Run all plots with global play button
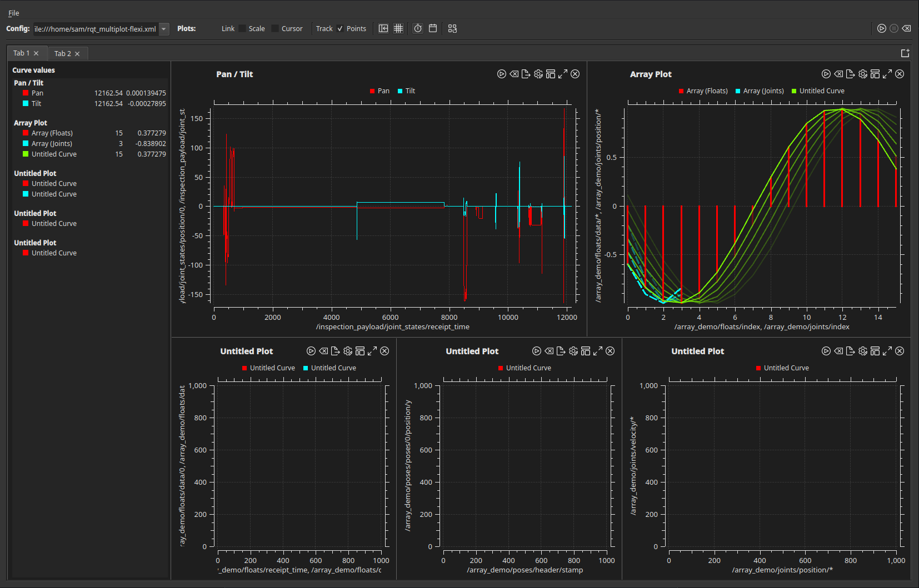Screen dimensions: 919x588 [882, 28]
